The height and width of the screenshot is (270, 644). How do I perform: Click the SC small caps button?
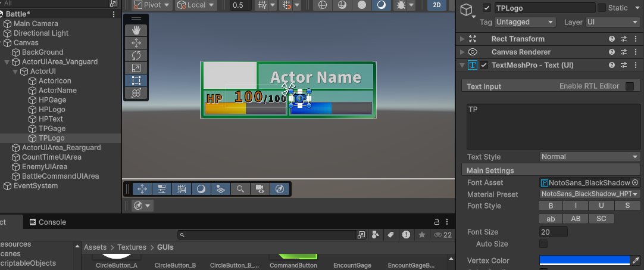[x=601, y=219]
